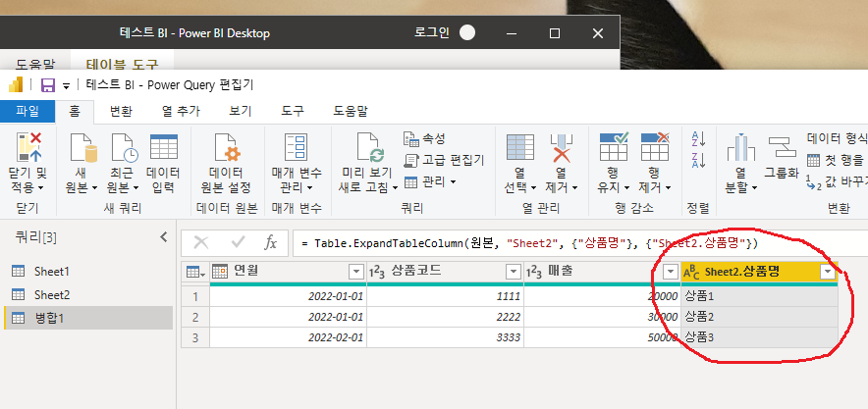
Task: Click Choose Columns (열 선택) icon
Action: [519, 149]
